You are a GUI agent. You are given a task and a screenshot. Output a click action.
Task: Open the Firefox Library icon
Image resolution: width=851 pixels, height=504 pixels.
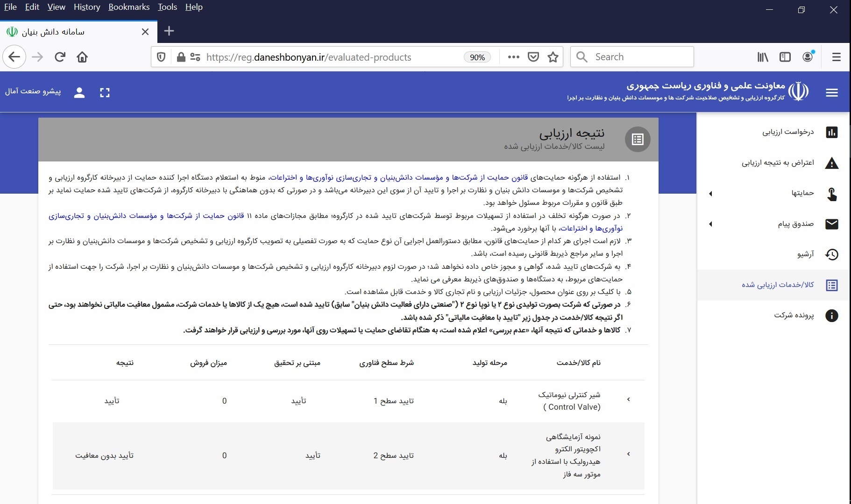[x=763, y=57]
